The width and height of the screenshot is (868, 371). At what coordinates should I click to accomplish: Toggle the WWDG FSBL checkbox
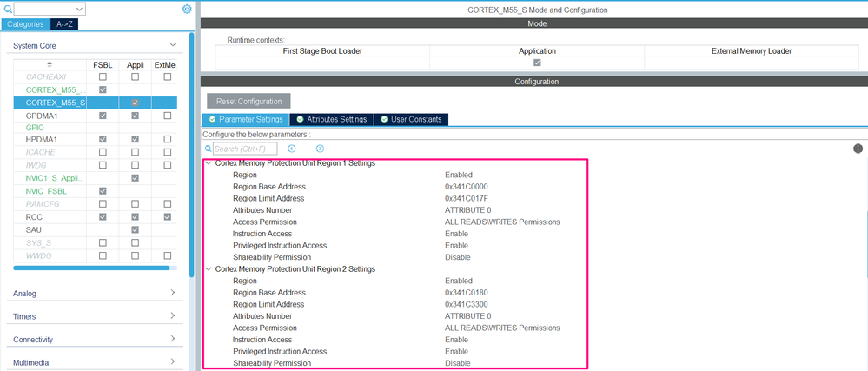[x=103, y=255]
